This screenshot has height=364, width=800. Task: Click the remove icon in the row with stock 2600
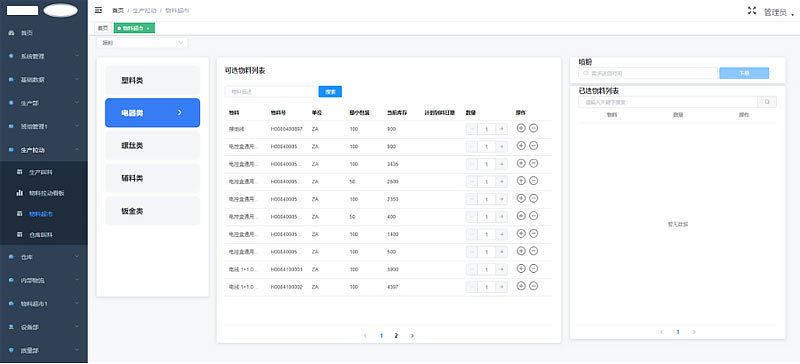click(533, 181)
